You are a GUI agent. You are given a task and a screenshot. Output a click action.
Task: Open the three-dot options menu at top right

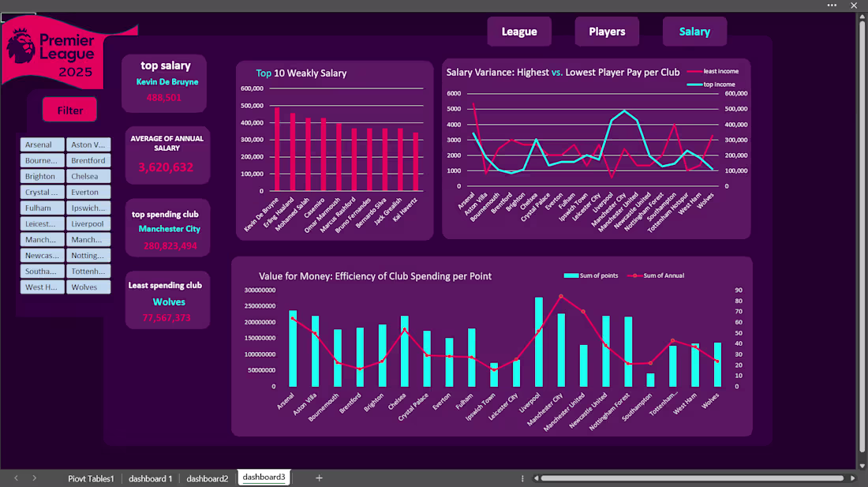click(832, 6)
